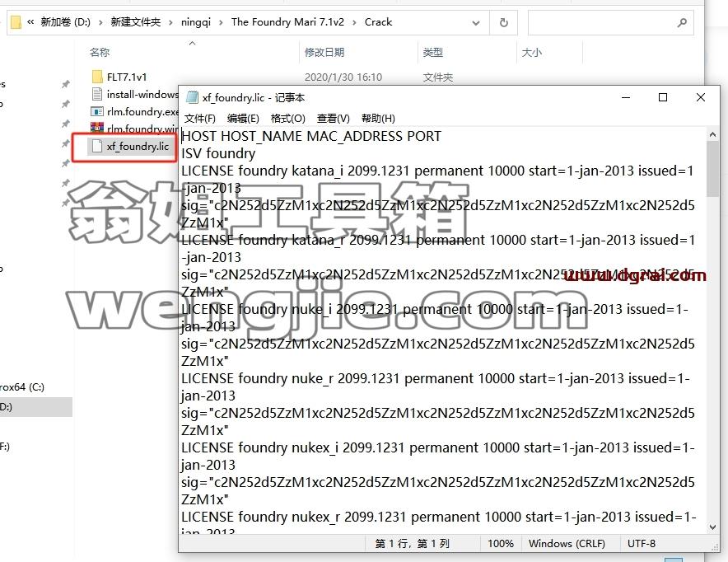Screen dimensions: 728x562
Task: Expand subfolders arrow after 新建文件夹
Action: click(x=170, y=22)
